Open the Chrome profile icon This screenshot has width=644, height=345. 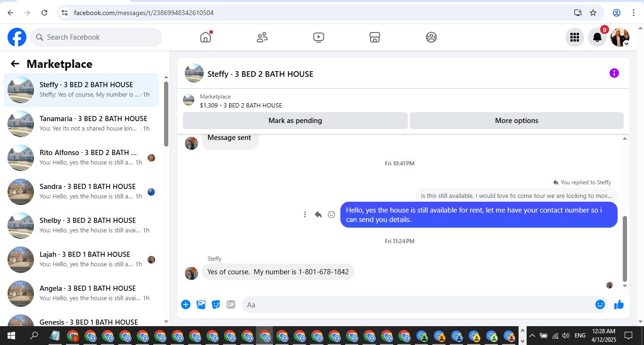pyautogui.click(x=617, y=13)
